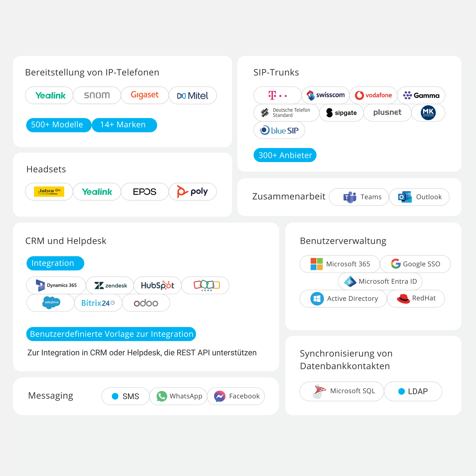Click Benutzerdefinierte Vorlage zur Integration
The width and height of the screenshot is (476, 476).
(x=111, y=334)
